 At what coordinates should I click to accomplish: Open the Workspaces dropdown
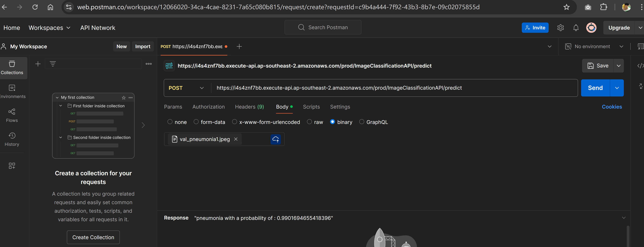point(50,28)
